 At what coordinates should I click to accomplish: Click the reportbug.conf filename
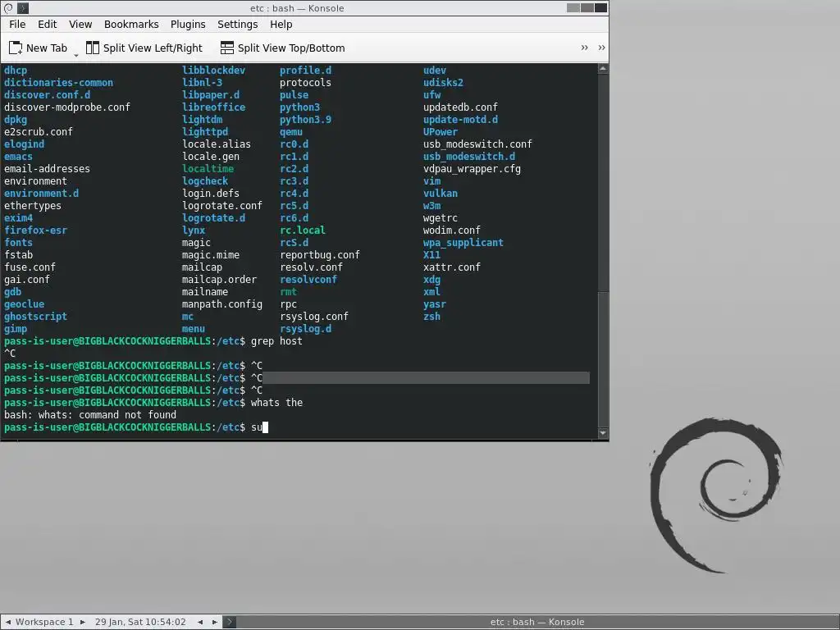(x=320, y=255)
